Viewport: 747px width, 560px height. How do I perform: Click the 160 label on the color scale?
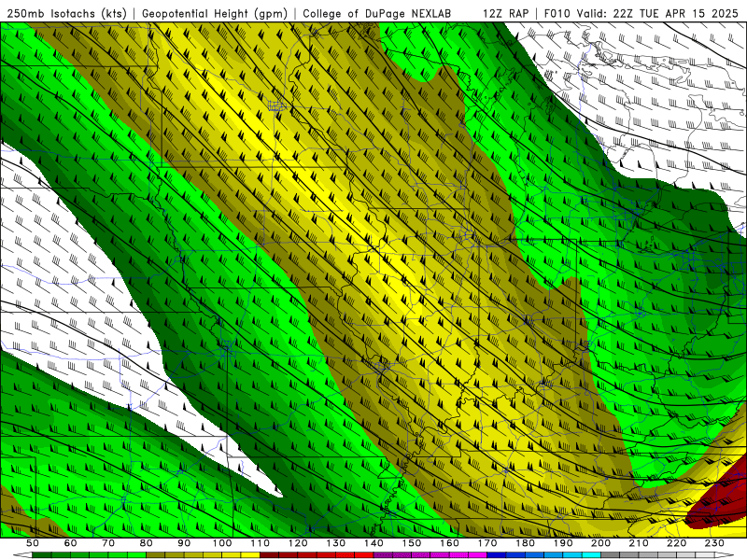449,543
